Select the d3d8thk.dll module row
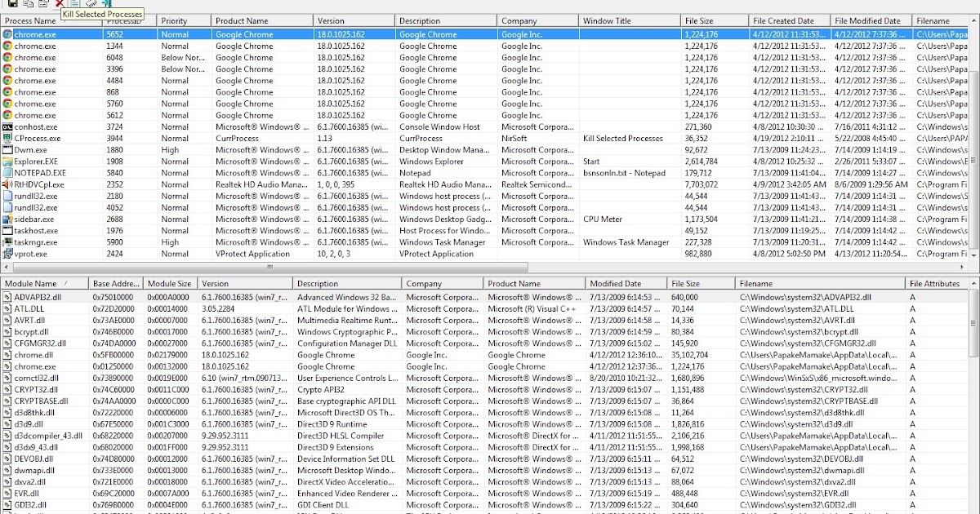Image resolution: width=980 pixels, height=514 pixels. tap(484, 413)
